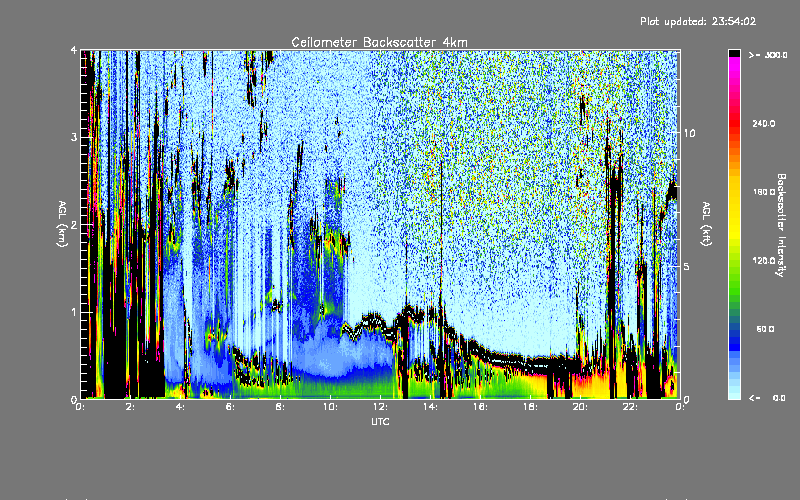Select the 'UTC' x-axis label

click(x=380, y=421)
